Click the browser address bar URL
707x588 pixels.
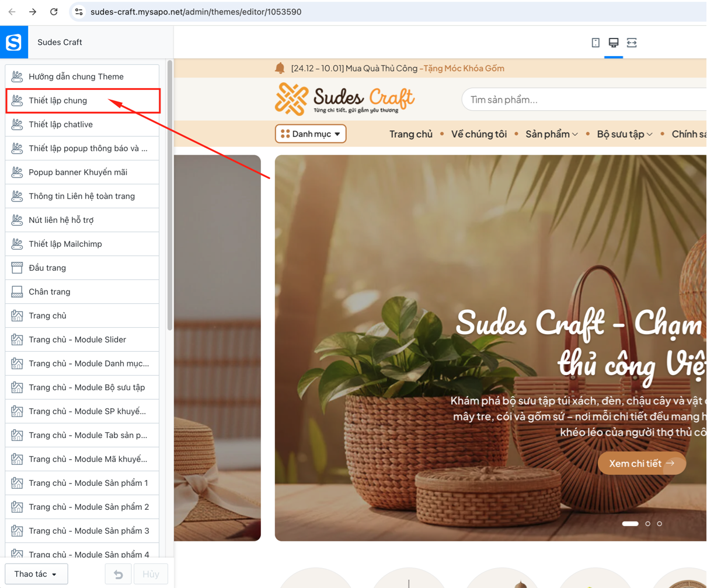tap(196, 12)
